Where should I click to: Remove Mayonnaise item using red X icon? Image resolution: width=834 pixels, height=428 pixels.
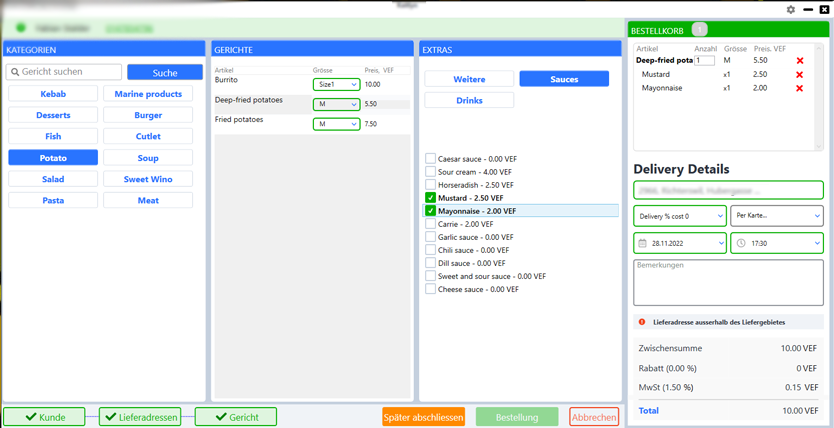coord(799,89)
